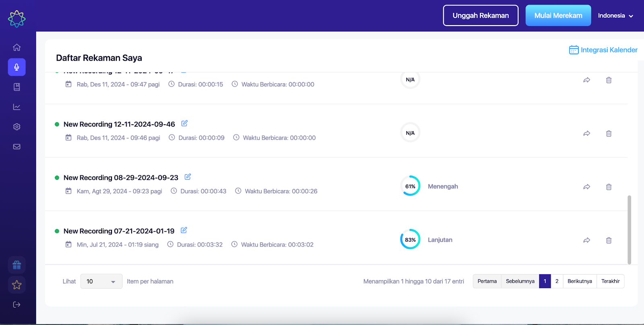
Task: Click N/A score circle for recording 12-11-2024-09-46
Action: pos(410,133)
